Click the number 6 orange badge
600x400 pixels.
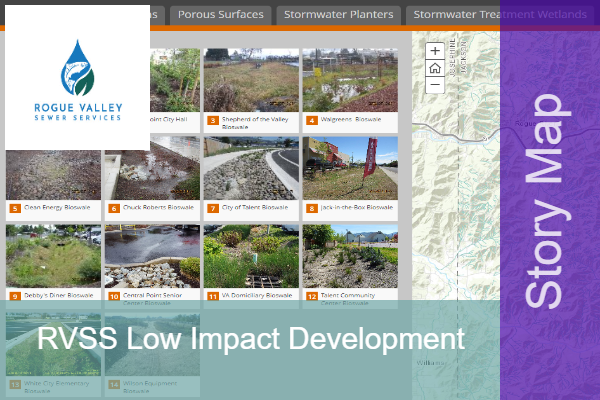tap(114, 209)
